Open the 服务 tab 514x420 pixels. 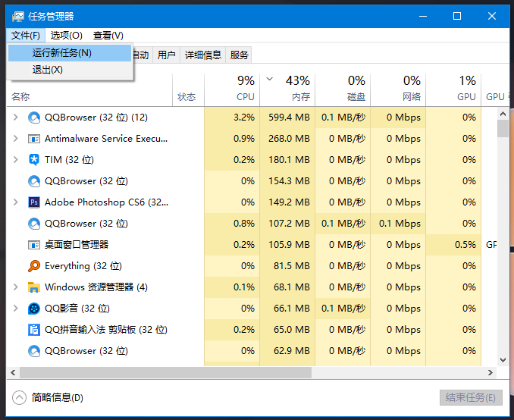click(x=240, y=55)
